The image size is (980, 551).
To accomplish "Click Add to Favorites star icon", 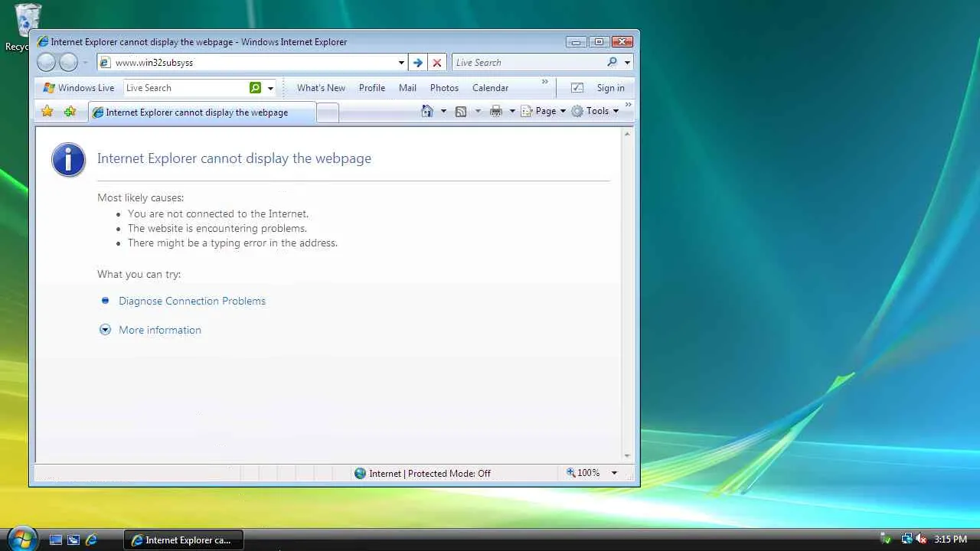I will 70,112.
